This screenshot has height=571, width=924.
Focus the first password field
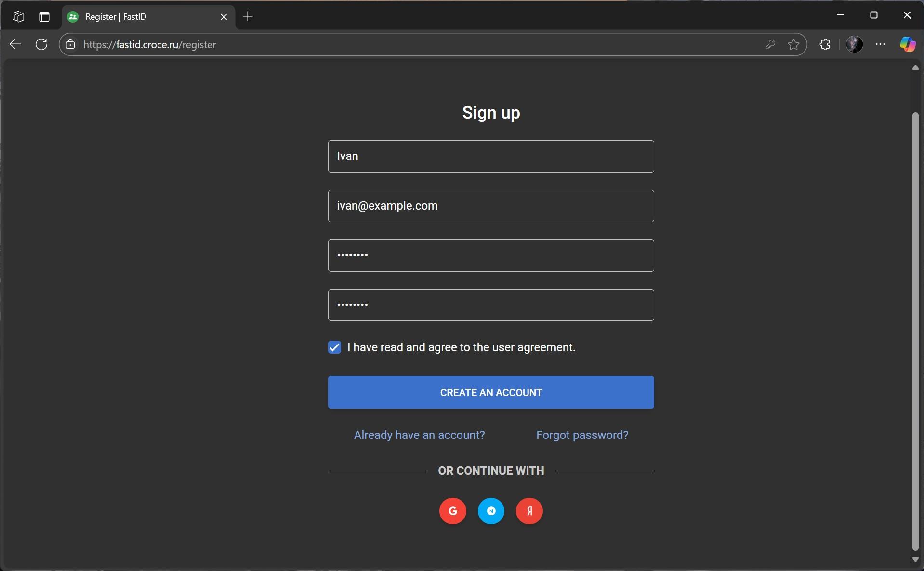coord(491,255)
